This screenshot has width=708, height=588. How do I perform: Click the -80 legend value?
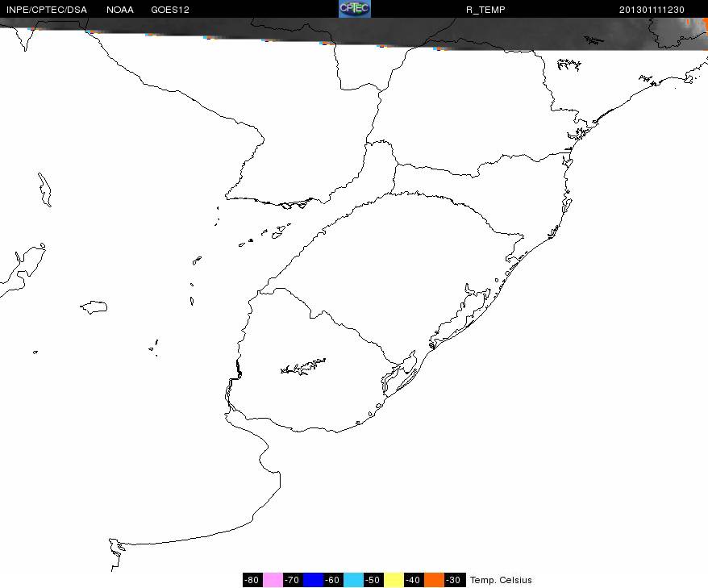252,580
